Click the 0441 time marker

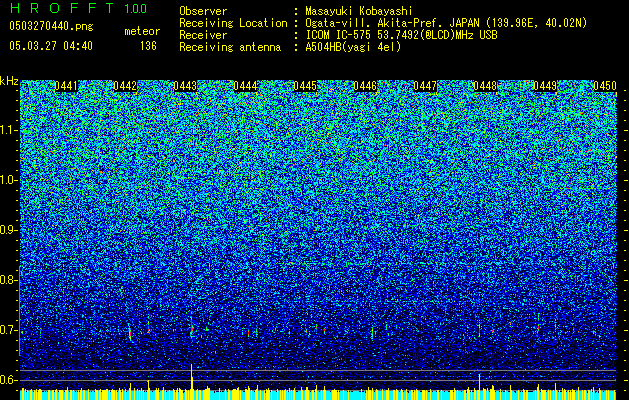tap(66, 86)
